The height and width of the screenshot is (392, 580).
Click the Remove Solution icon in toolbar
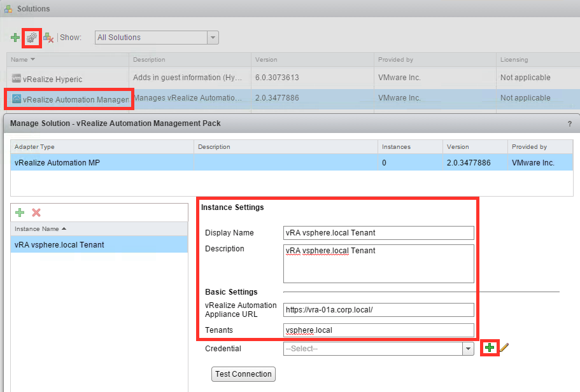click(48, 38)
